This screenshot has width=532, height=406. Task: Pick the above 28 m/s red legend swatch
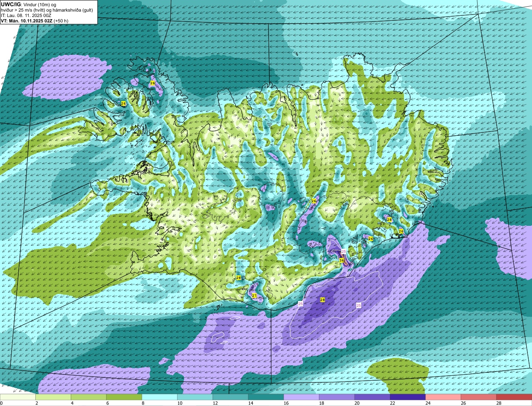click(x=515, y=397)
